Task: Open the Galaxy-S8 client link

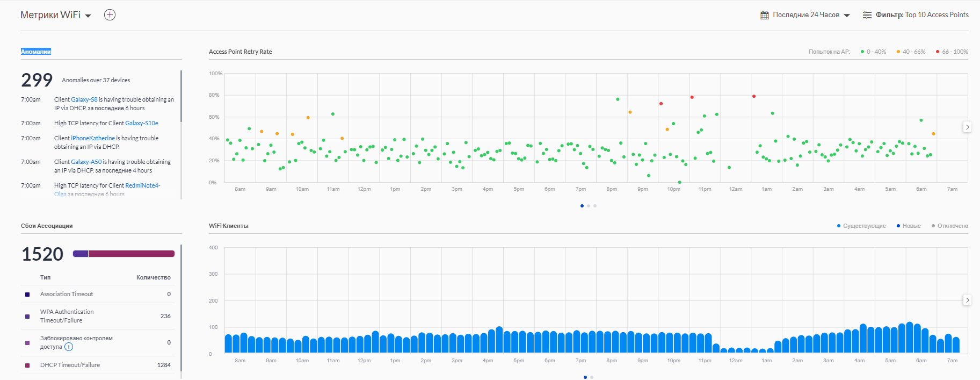Action: coord(84,99)
